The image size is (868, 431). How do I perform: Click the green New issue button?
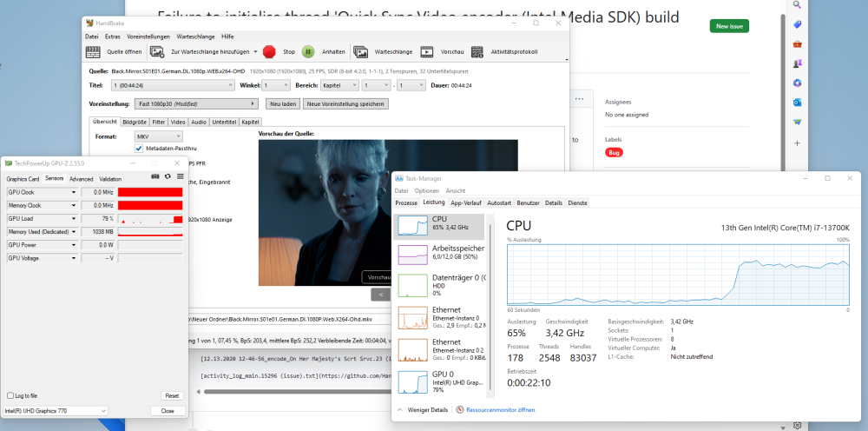point(729,26)
